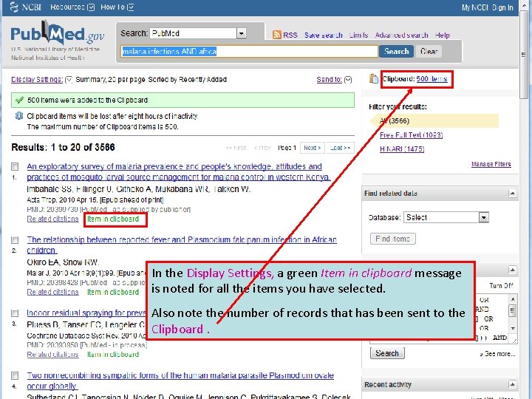Click the RSS link
This screenshot has width=532, height=399.
click(x=290, y=35)
